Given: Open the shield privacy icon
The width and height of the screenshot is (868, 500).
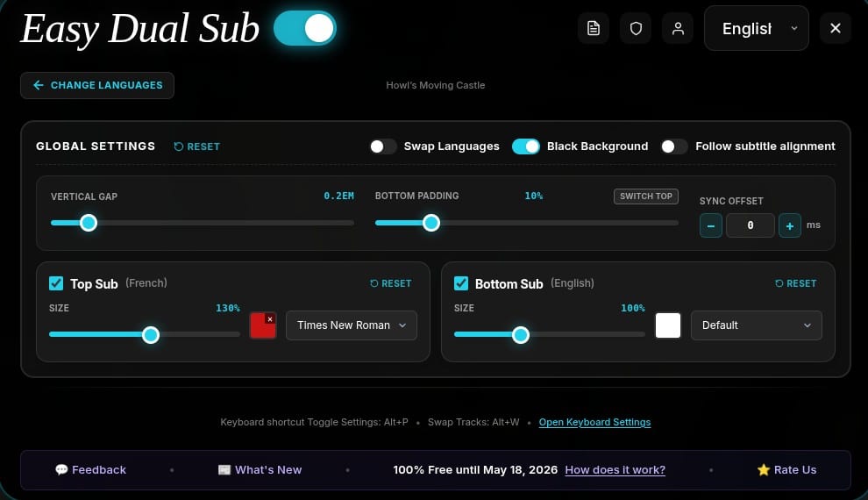Looking at the screenshot, I should [636, 28].
